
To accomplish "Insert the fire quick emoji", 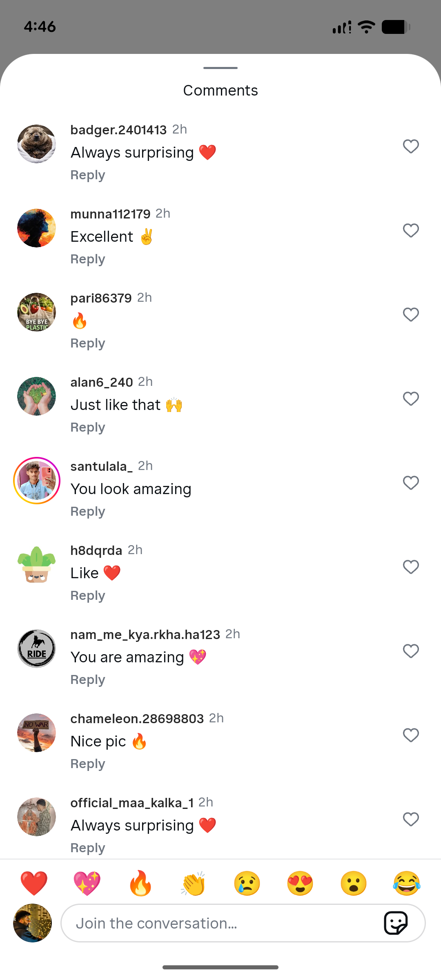I will click(140, 883).
